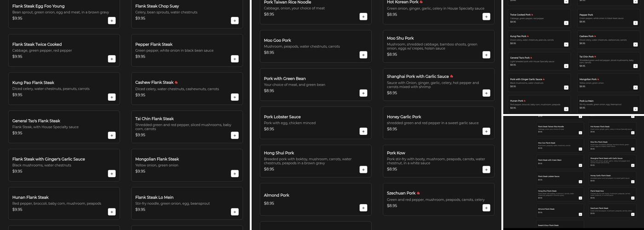Add Mongolian Pork to cart
Viewport: 644px width, 230px height.
tap(636, 87)
